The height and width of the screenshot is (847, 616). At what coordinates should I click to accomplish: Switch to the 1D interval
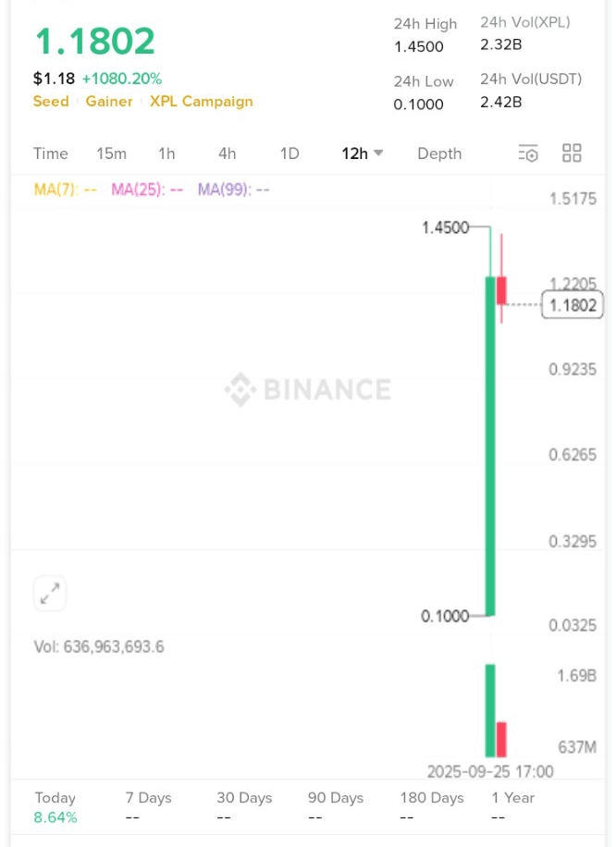click(290, 153)
